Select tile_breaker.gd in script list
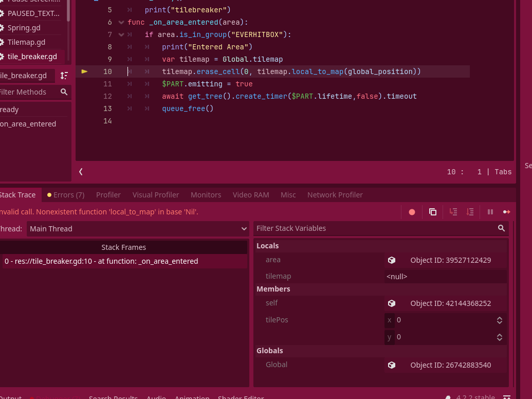This screenshot has height=399, width=532. click(x=32, y=57)
